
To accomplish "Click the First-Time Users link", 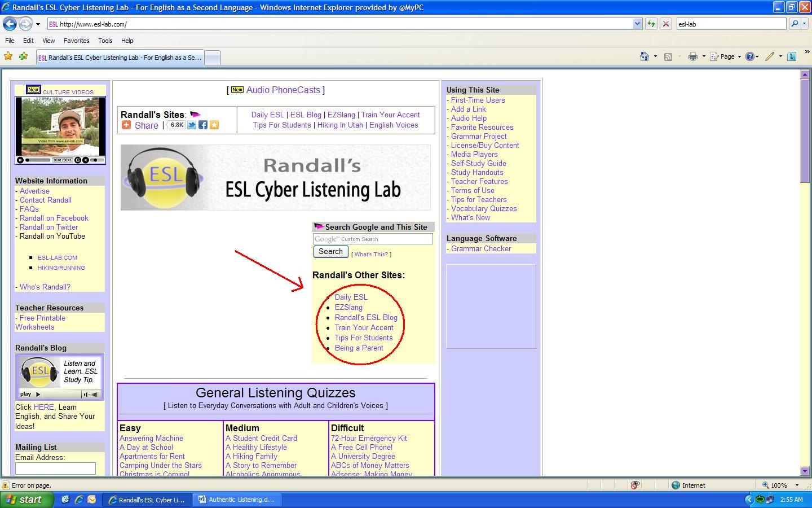I will pos(478,100).
